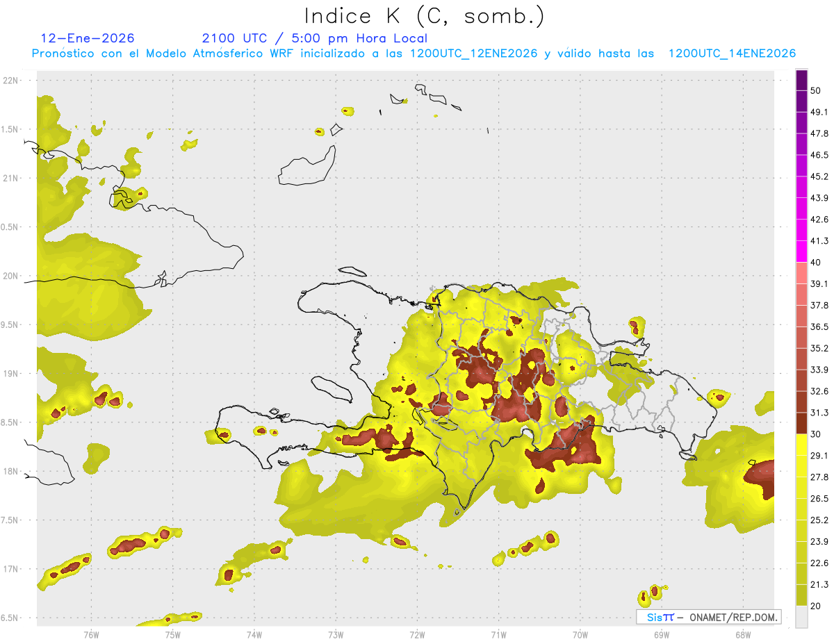
Task: Click the "Indice K (C, somb.)" title
Action: 424,16
